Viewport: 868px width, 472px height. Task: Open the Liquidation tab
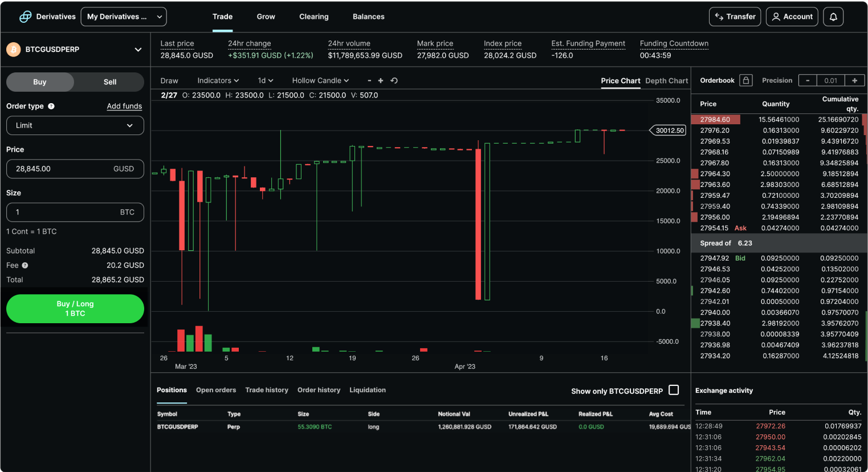pyautogui.click(x=368, y=390)
